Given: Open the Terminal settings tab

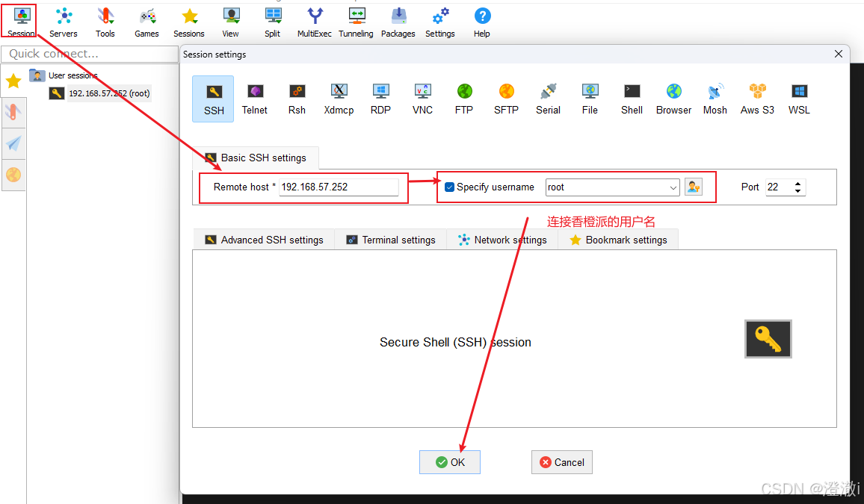Looking at the screenshot, I should (391, 240).
